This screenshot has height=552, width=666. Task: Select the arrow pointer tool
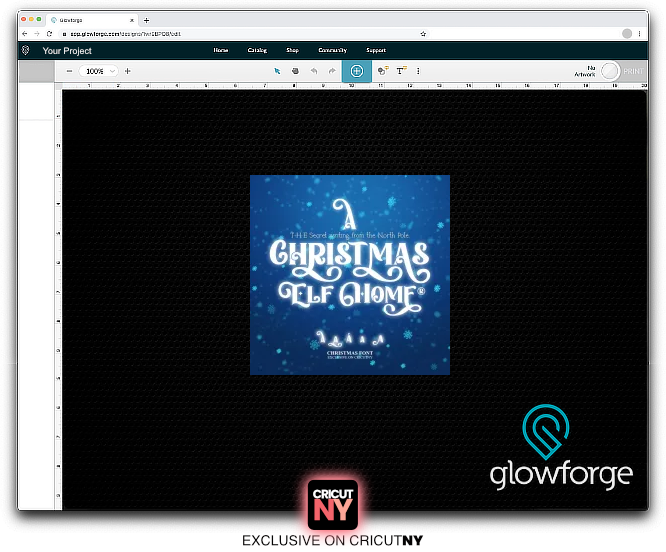(x=277, y=71)
